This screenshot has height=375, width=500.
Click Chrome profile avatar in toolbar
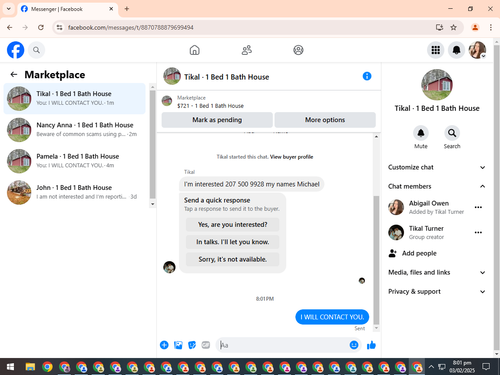(x=475, y=27)
